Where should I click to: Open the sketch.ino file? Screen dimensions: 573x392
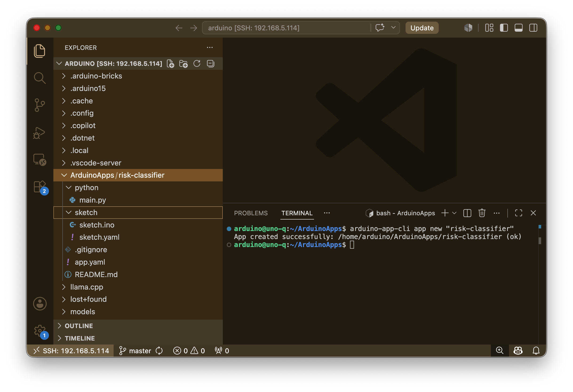(x=138, y=225)
